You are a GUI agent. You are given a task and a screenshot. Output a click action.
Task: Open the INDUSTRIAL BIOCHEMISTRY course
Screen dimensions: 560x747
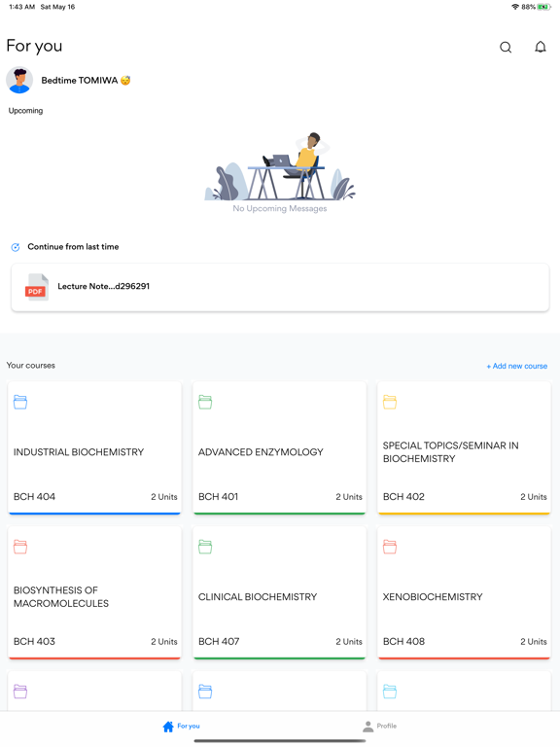[94, 447]
